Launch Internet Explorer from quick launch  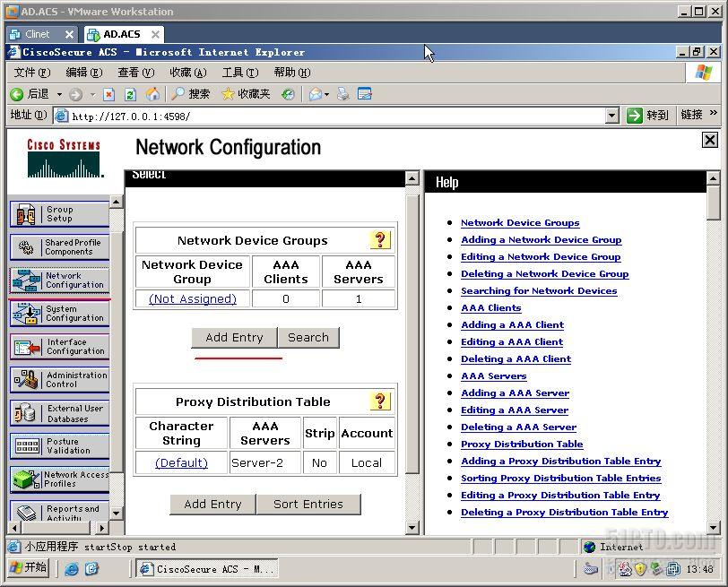click(72, 568)
